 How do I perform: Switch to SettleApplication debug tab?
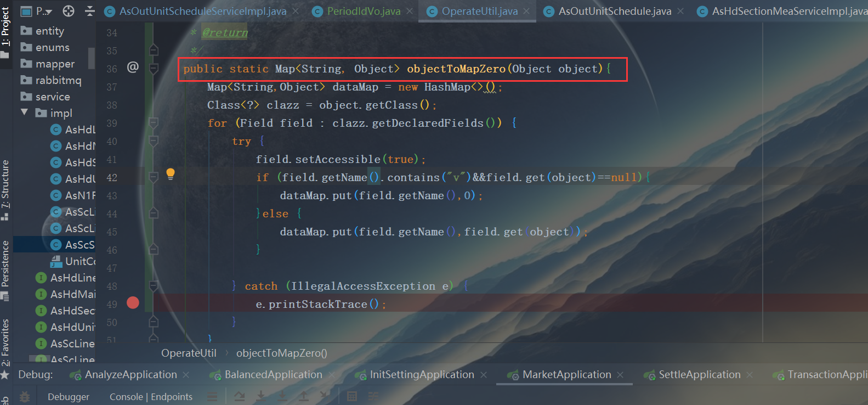(699, 374)
